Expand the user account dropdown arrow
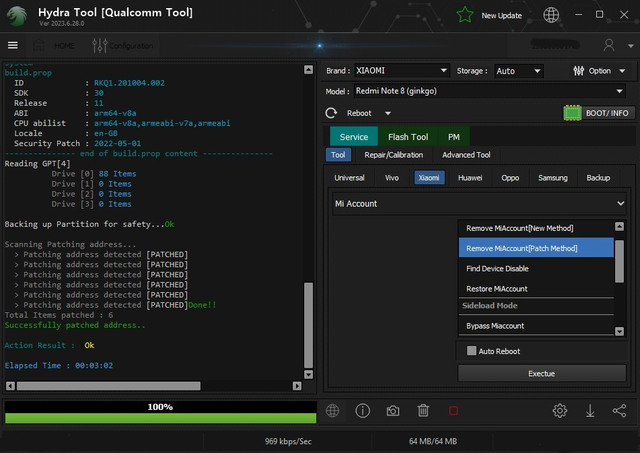Viewport: 640px width, 453px height. click(x=631, y=46)
